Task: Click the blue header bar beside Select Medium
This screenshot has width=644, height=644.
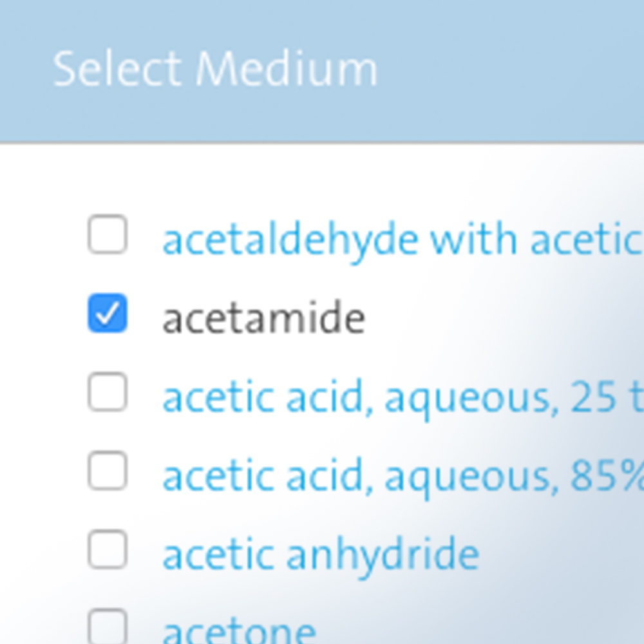Action: 509,71
